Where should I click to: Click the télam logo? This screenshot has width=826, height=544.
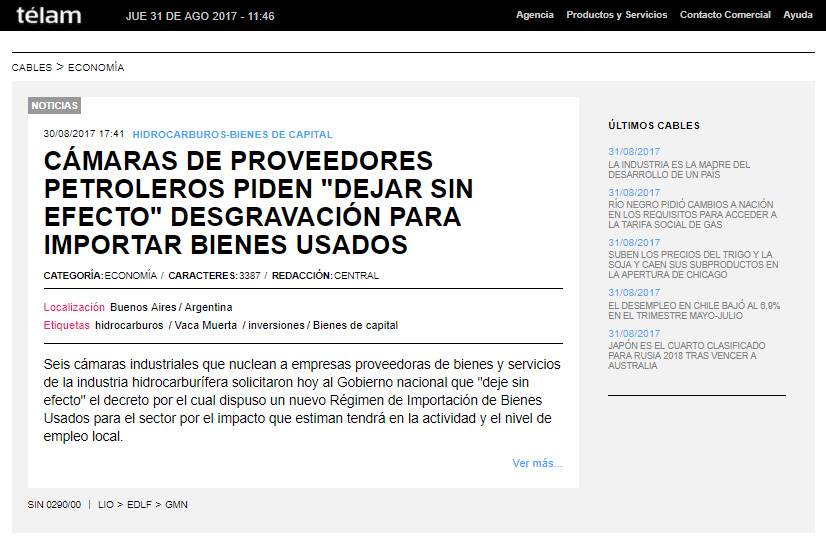pyautogui.click(x=49, y=15)
